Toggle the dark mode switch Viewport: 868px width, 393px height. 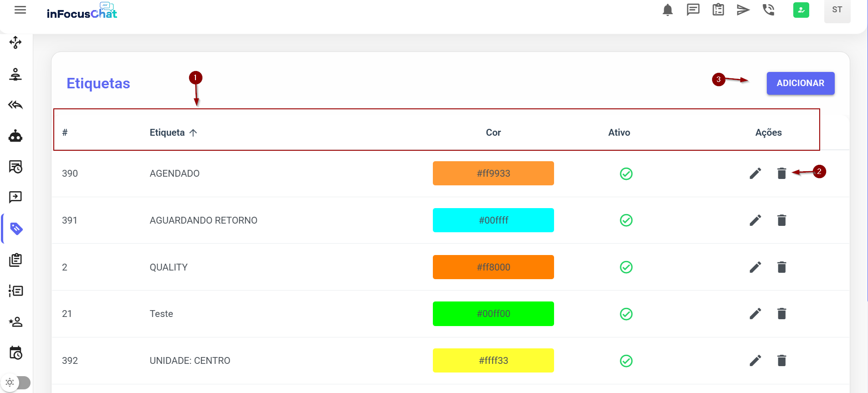pos(16,383)
